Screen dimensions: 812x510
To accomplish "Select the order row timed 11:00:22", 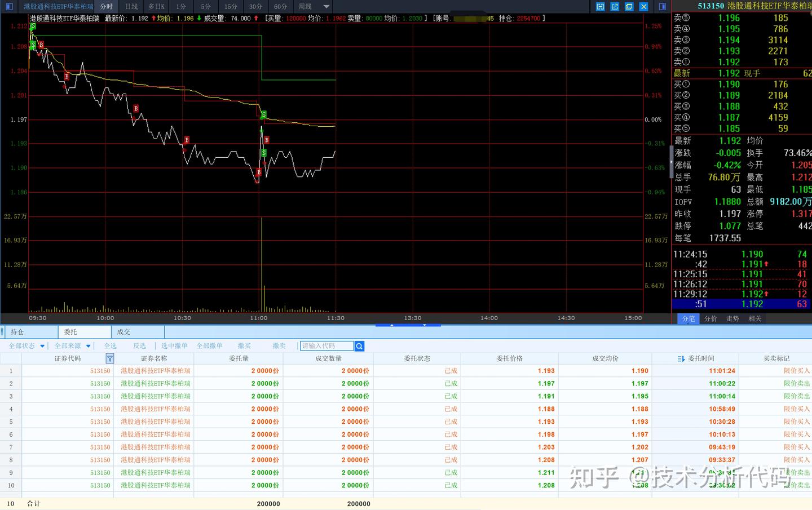I will [x=406, y=384].
